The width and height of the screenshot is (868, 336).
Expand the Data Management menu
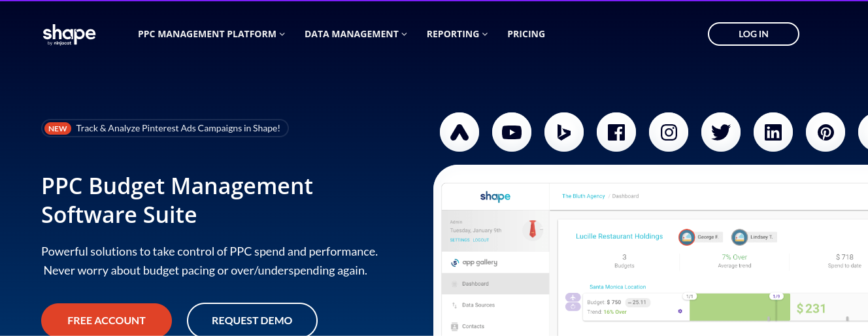[x=356, y=34]
